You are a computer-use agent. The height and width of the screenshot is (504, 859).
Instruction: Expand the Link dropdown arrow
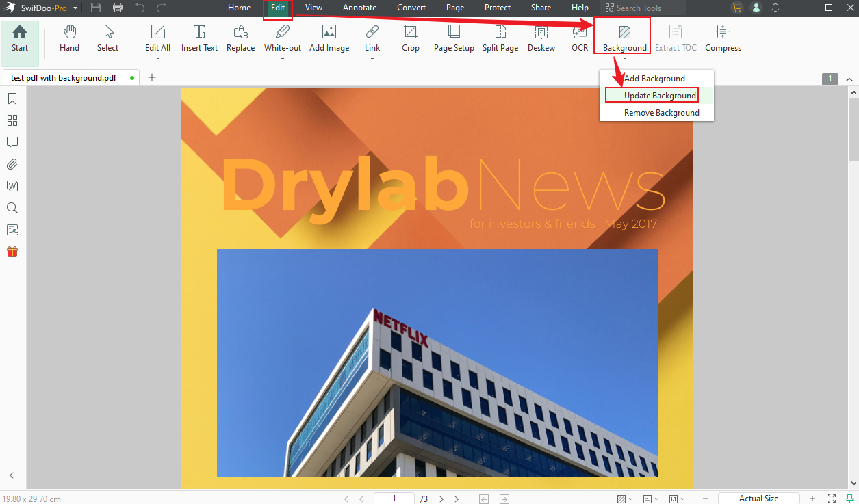pos(372,59)
